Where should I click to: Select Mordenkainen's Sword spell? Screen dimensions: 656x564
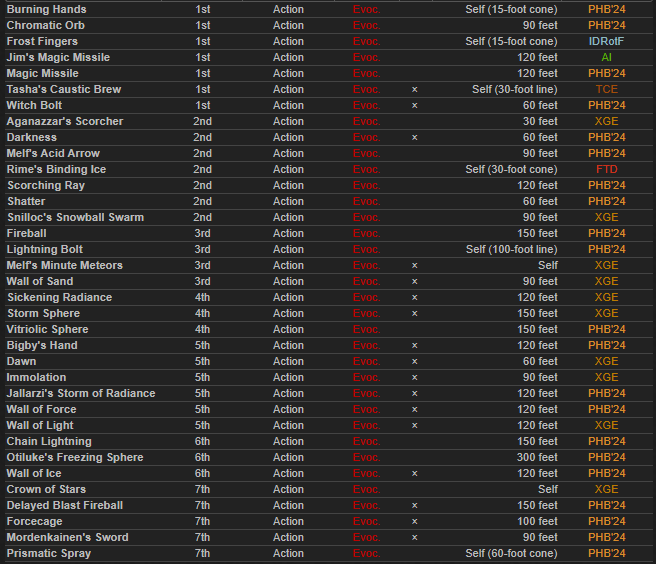pyautogui.click(x=328, y=537)
